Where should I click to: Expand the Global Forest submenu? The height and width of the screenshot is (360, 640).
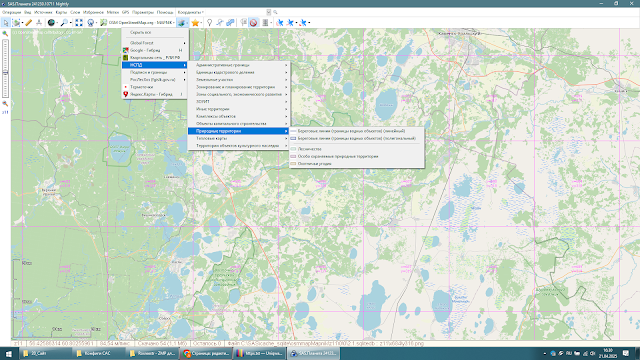tap(155, 43)
